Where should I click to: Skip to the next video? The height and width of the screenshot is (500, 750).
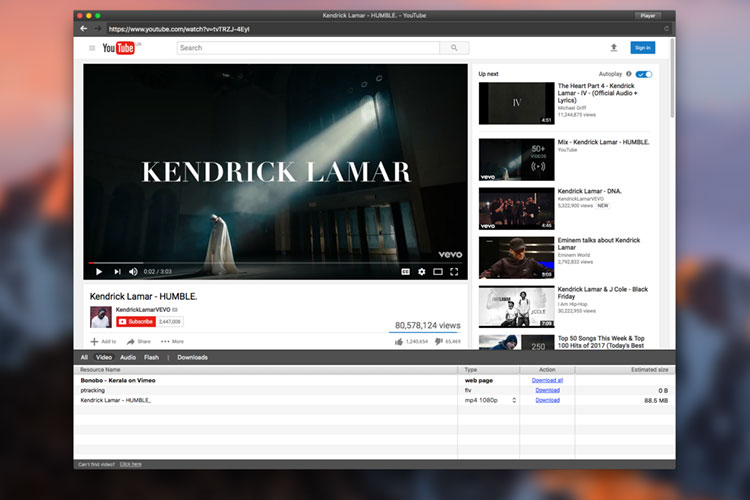(117, 272)
